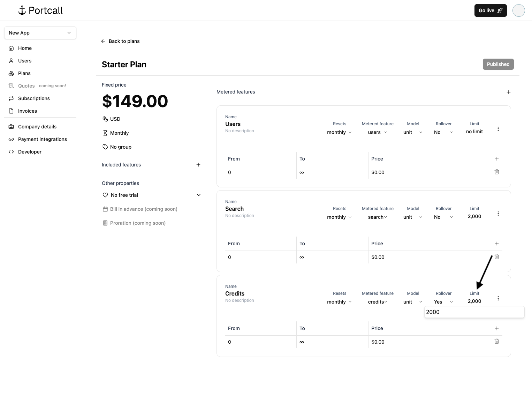Screen dimensions: 532x395
Task: Add a pricing tier to Search
Action: 496,244
